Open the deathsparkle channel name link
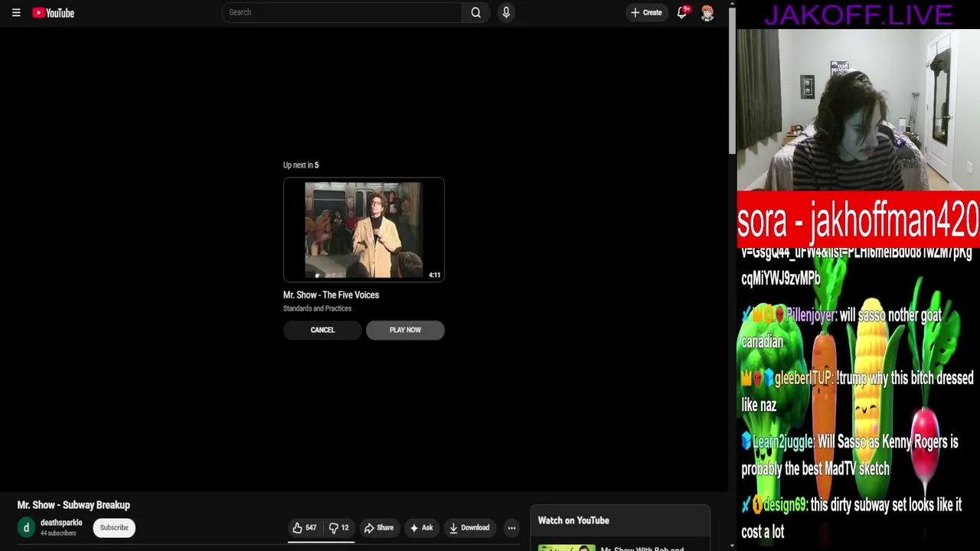 tap(61, 523)
